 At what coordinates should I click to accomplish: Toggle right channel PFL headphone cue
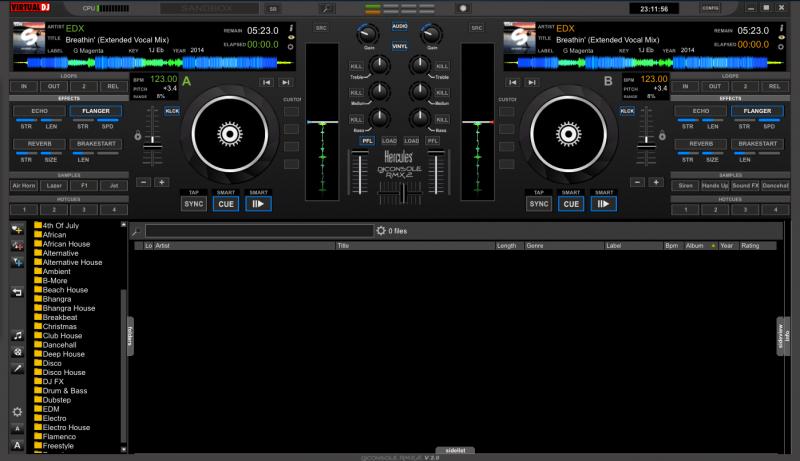(x=433, y=141)
